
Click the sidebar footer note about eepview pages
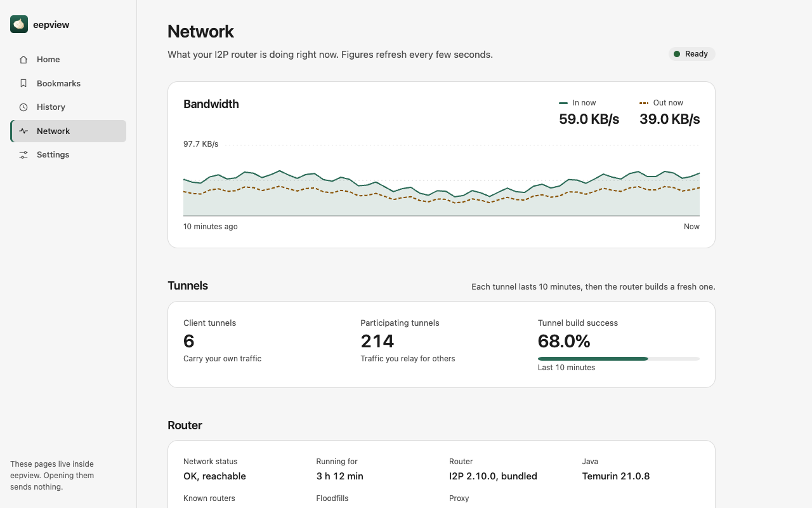[52, 476]
